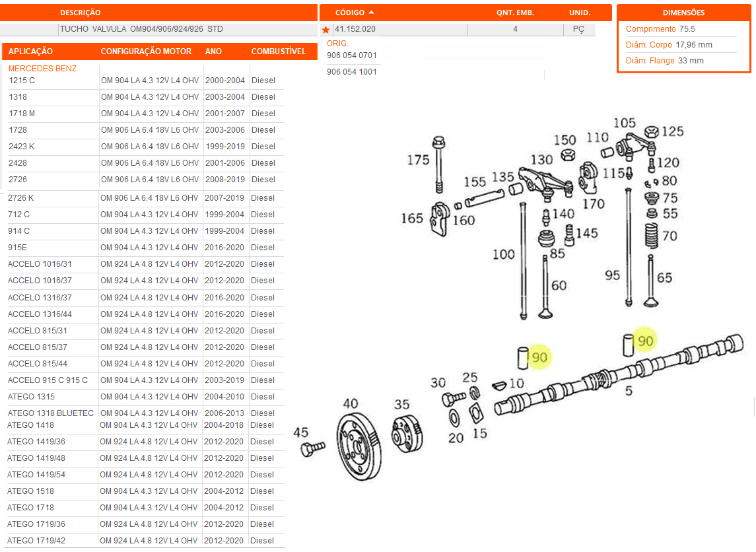Image resolution: width=756 pixels, height=552 pixels.
Task: Select the ATEGO 1318 BLUETEC application row
Action: [51, 413]
